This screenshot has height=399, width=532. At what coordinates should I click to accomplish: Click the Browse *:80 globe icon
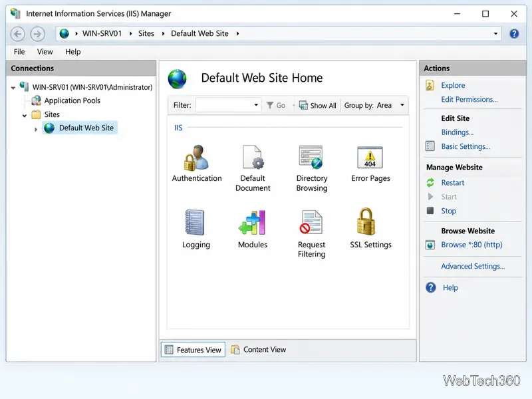click(x=430, y=245)
